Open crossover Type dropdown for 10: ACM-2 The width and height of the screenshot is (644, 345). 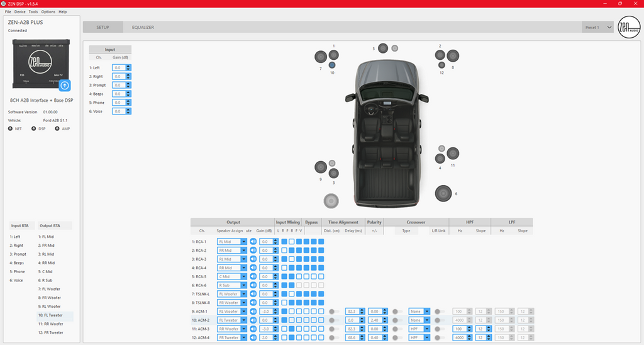[x=419, y=320]
